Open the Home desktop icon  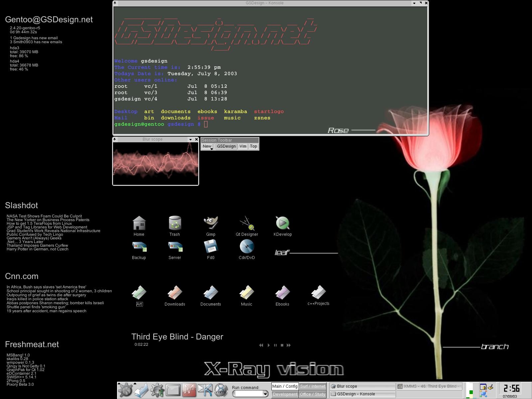point(139,226)
